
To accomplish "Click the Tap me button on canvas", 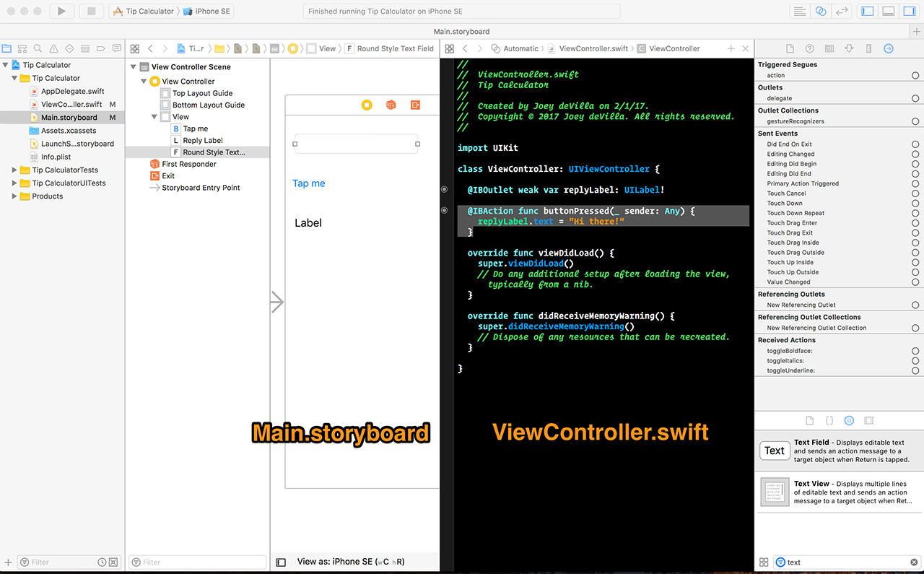I will [309, 183].
